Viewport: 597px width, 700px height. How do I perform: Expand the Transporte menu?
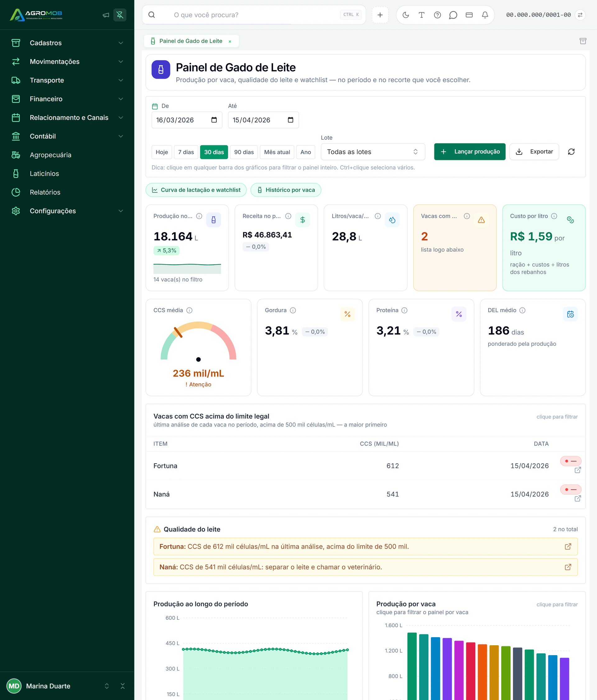click(67, 80)
